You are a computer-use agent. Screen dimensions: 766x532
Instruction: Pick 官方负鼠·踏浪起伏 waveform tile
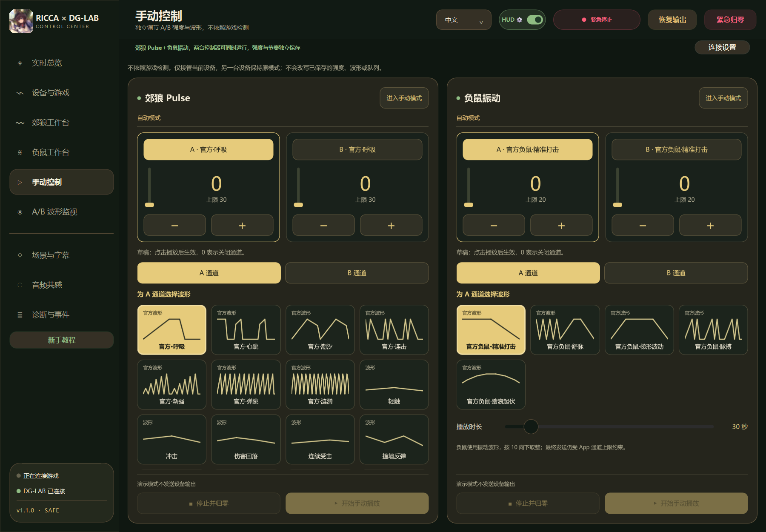click(x=491, y=385)
